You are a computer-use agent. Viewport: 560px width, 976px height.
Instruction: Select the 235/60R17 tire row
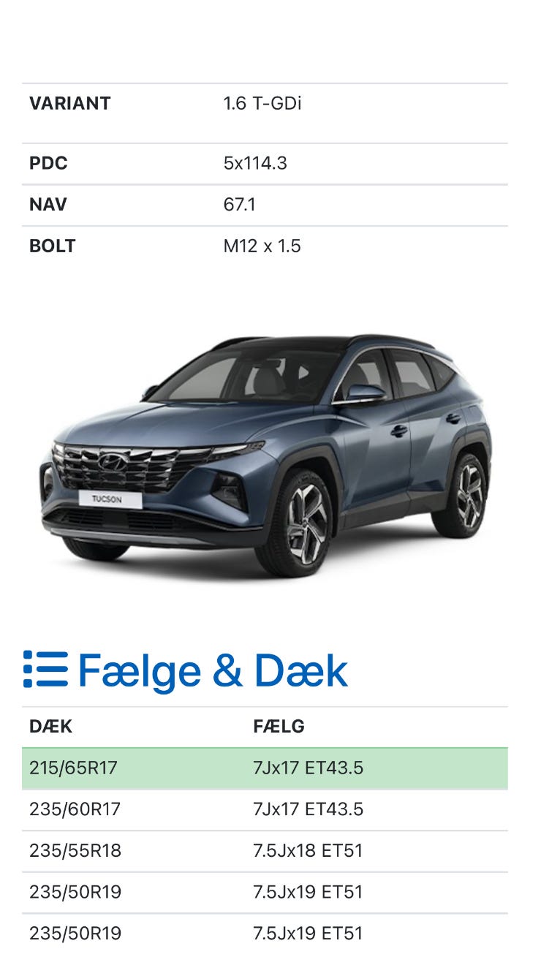(x=265, y=809)
